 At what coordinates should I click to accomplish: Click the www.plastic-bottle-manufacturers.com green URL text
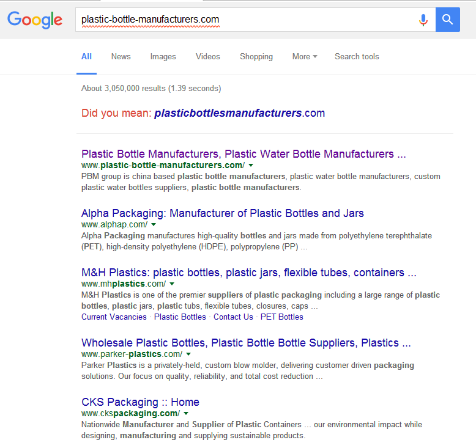tap(163, 165)
